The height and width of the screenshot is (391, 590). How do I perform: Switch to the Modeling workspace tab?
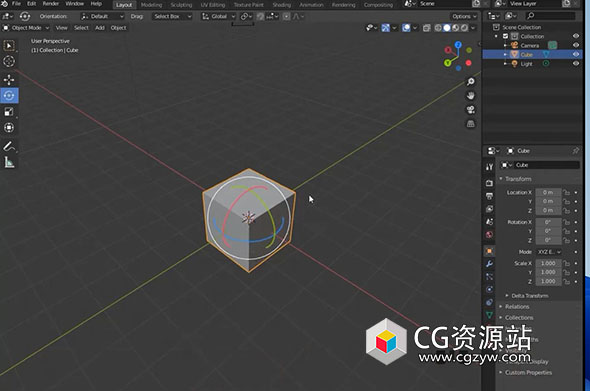pyautogui.click(x=151, y=5)
